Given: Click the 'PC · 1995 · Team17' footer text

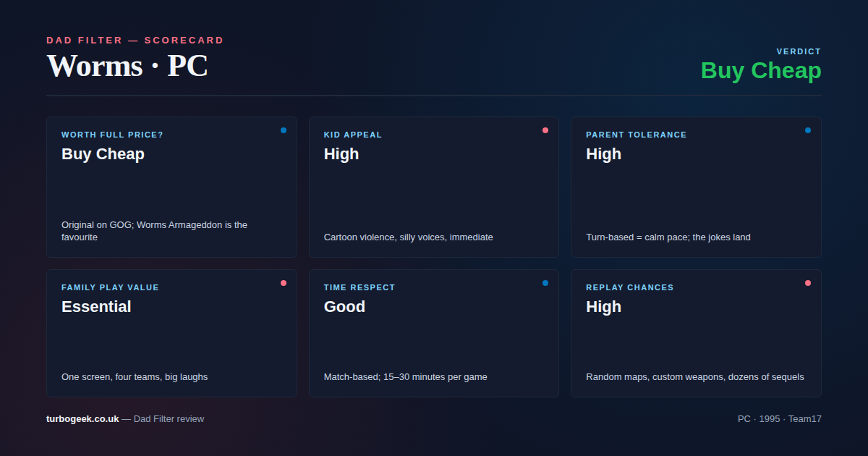Looking at the screenshot, I should point(780,418).
